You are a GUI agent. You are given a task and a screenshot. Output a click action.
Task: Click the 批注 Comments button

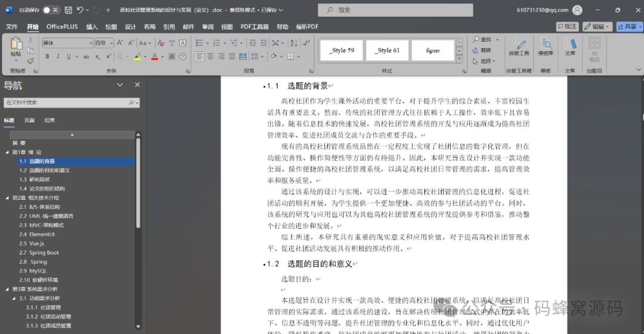567,27
